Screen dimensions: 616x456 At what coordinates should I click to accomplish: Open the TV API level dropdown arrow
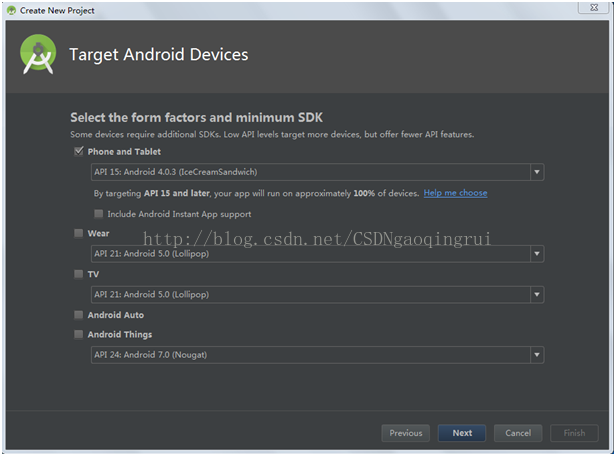coord(537,295)
